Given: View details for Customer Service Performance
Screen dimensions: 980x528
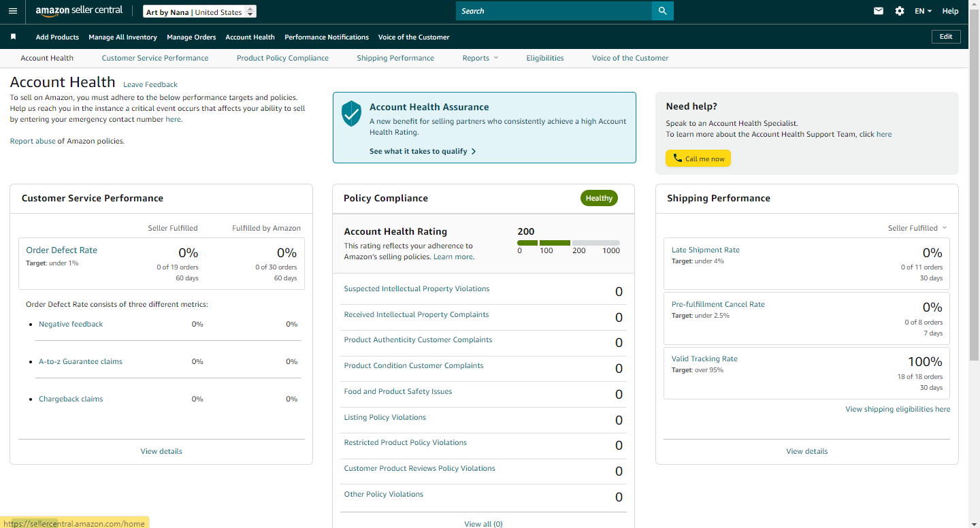Looking at the screenshot, I should (161, 451).
